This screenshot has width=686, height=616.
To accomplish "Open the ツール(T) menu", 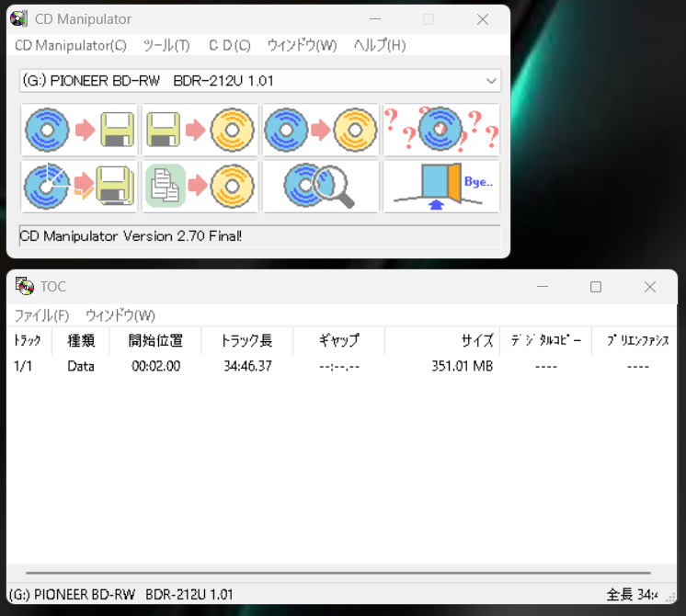I will [x=166, y=45].
